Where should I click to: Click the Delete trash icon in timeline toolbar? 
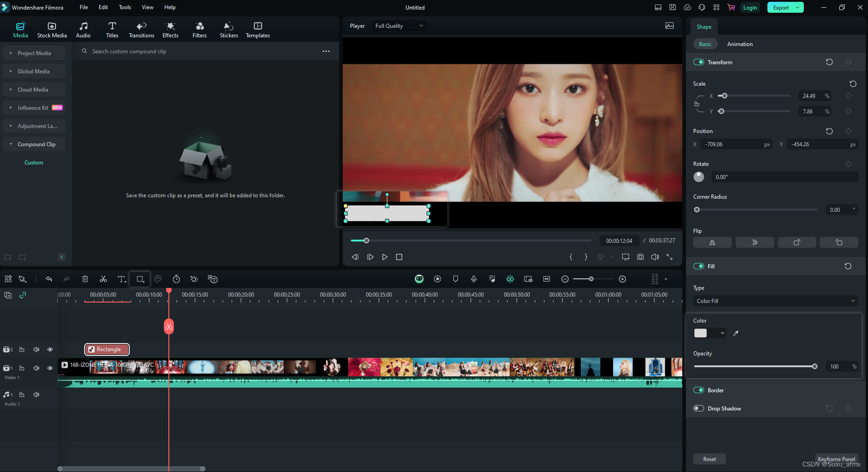tap(85, 279)
